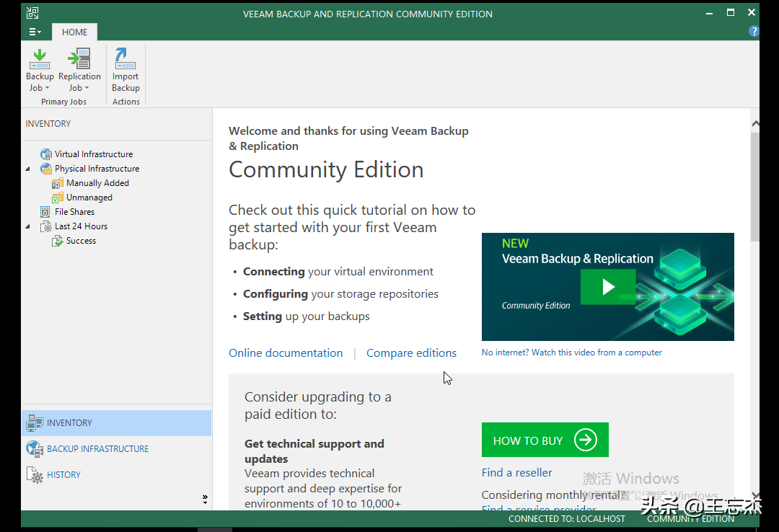Click the HOW TO BUY button
The height and width of the screenshot is (532, 779).
[x=545, y=440]
